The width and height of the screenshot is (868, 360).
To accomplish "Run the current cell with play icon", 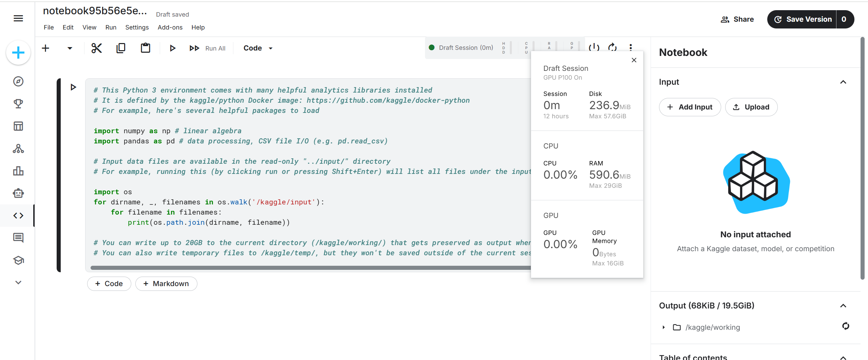I will pyautogui.click(x=172, y=48).
